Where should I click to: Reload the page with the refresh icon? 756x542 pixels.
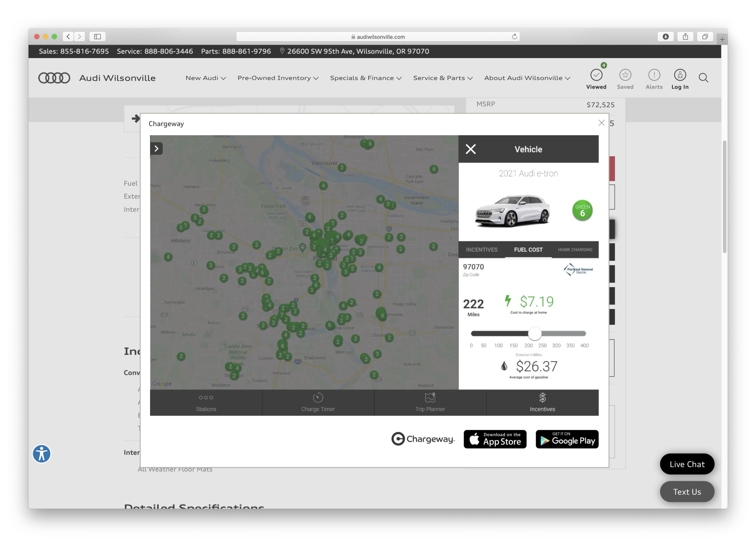514,37
